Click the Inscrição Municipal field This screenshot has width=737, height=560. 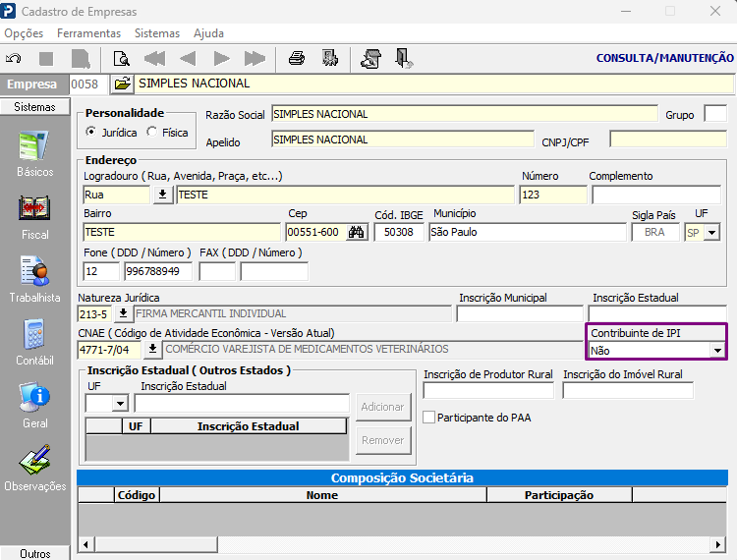(520, 313)
